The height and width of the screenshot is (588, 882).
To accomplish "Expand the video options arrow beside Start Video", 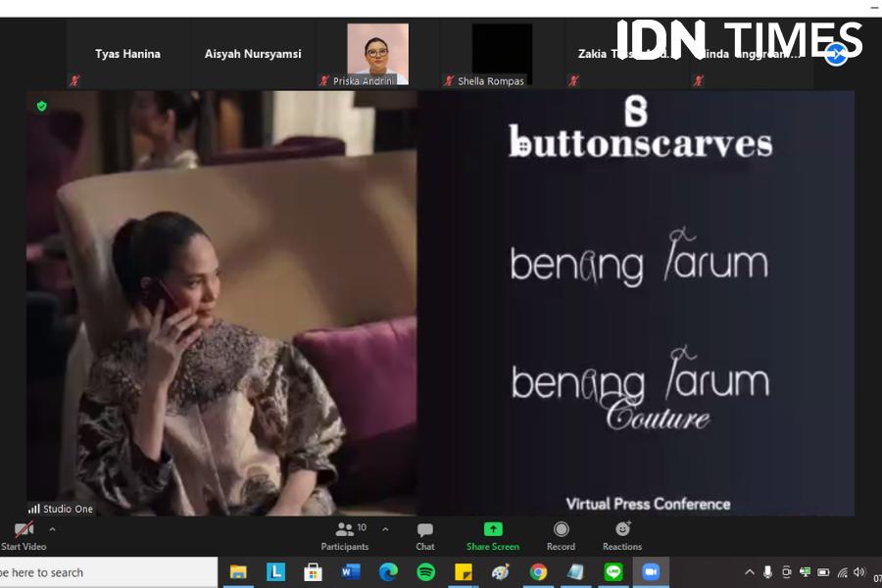I will point(52,529).
